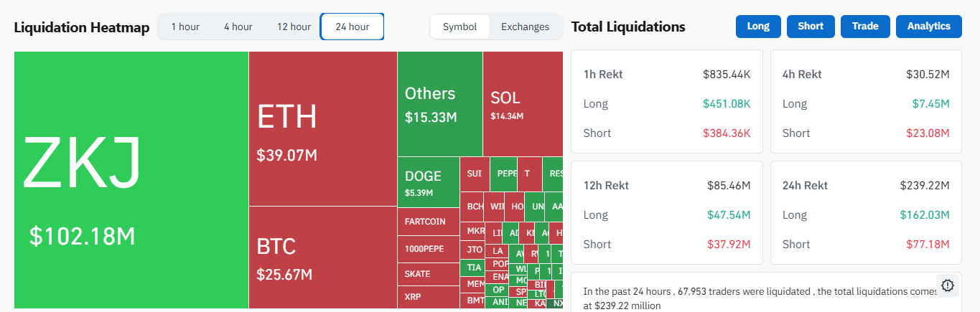980x312 pixels.
Task: Open the Others $15.33M heatmap tile
Action: (439, 104)
